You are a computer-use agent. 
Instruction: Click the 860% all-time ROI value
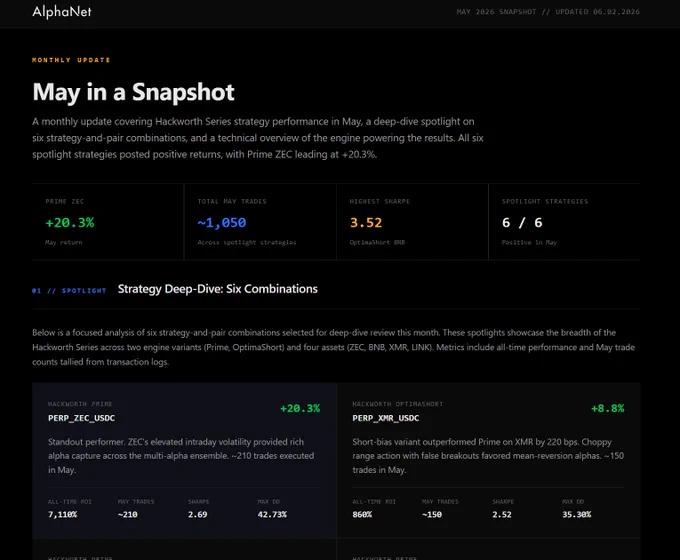point(362,514)
